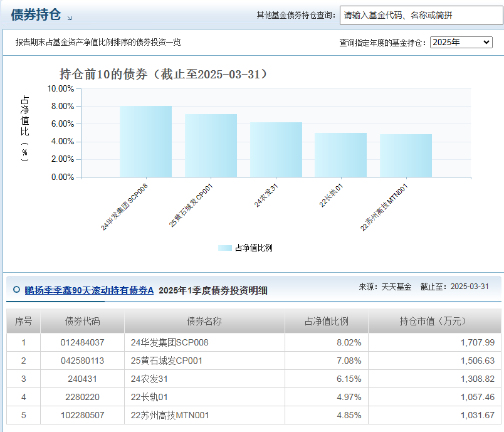Click the 22苏州高技MTN001 name cell
Viewport: 504px width, 432px height.
[x=204, y=415]
